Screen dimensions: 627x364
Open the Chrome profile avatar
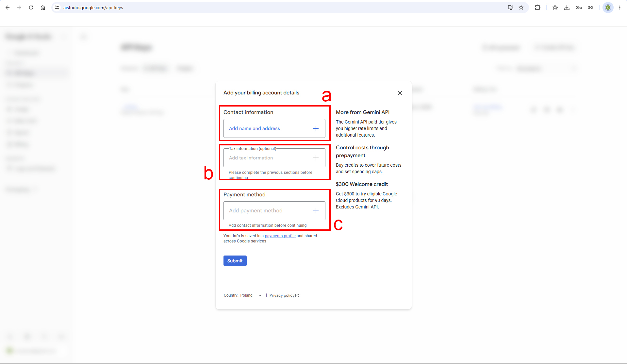coord(608,8)
